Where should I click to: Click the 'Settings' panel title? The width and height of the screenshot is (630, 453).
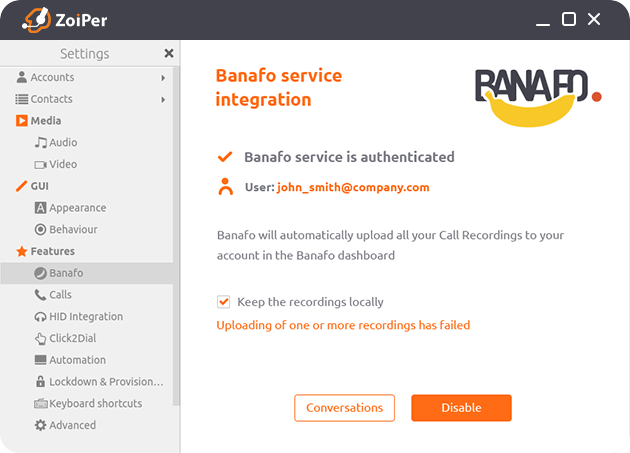(84, 53)
